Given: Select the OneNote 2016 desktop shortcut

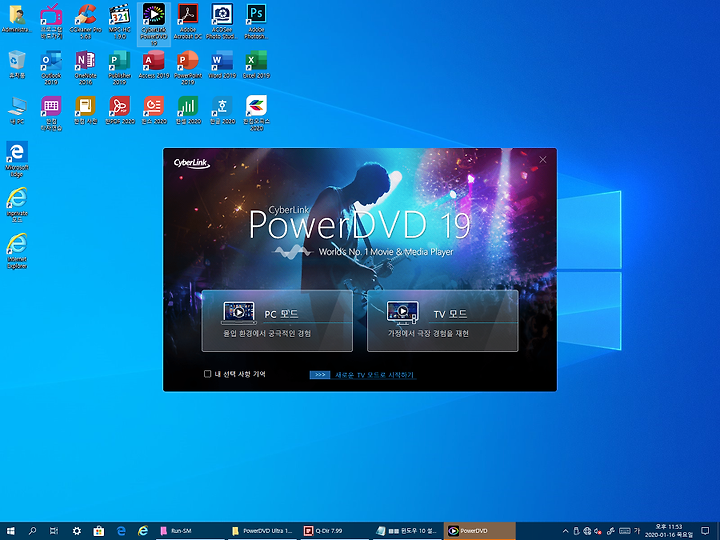Looking at the screenshot, I should 86,68.
